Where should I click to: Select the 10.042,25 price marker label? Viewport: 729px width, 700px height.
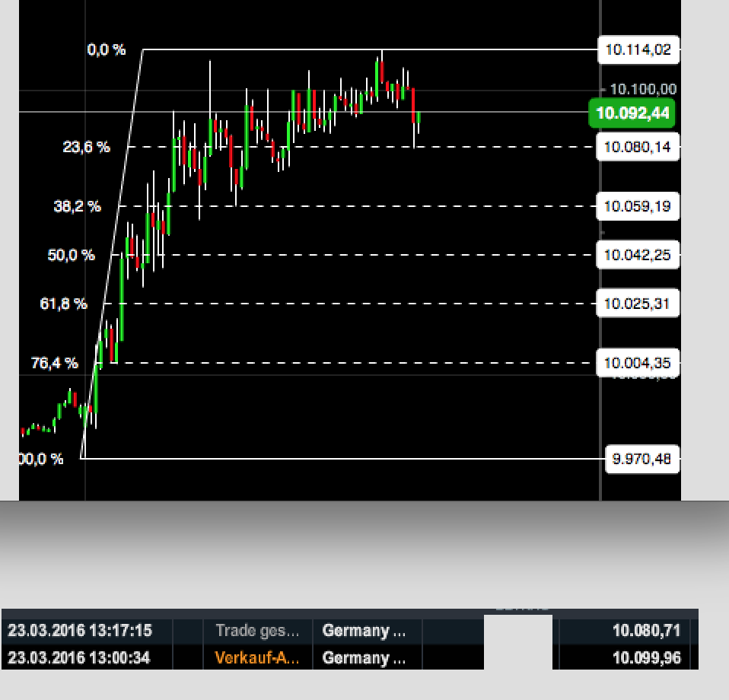point(638,255)
